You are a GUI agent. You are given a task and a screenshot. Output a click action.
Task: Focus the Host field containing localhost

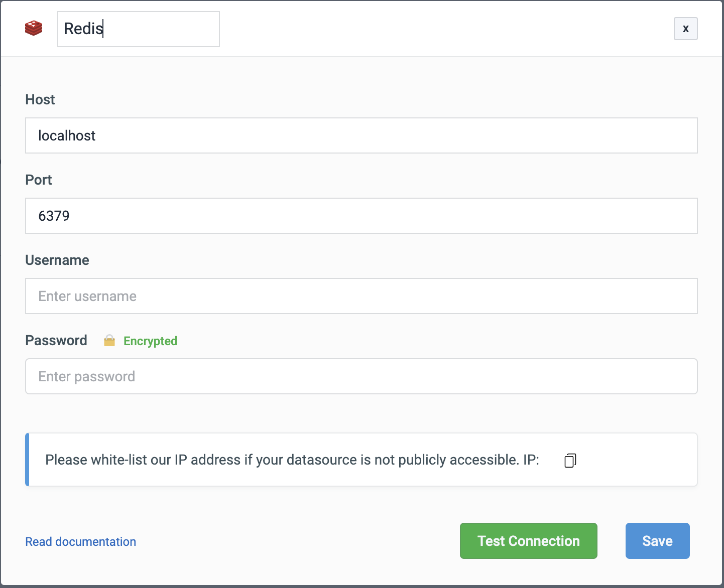(361, 135)
